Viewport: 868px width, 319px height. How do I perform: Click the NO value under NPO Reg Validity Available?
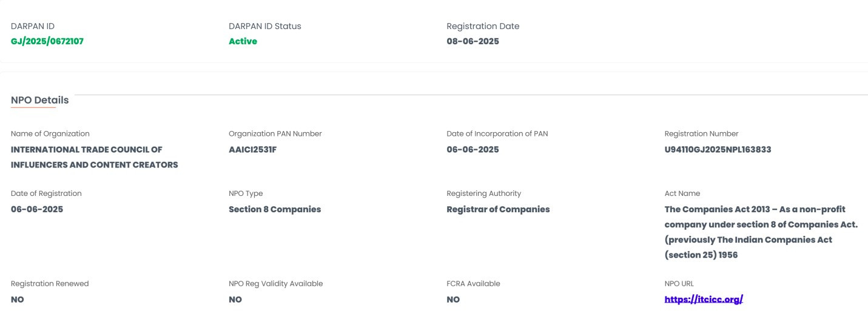tap(235, 300)
